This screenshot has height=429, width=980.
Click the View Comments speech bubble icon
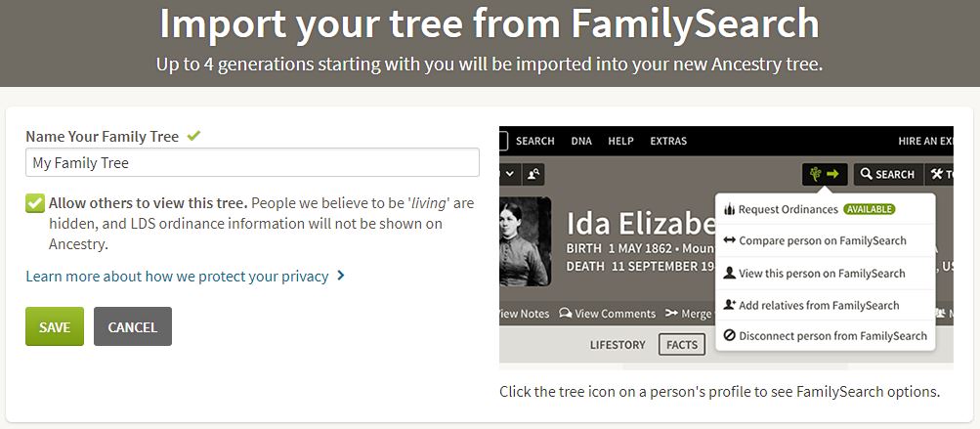point(566,314)
